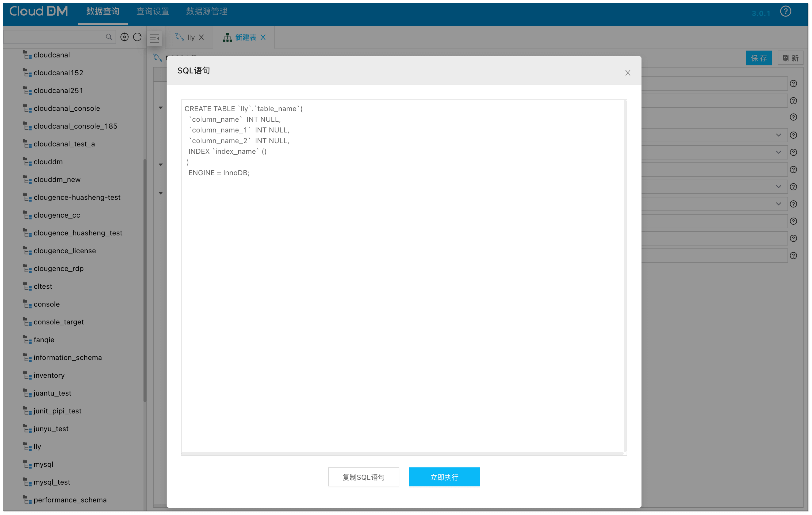Open the first dropdown chevron in the right panel
Screen dimensions: 812x515
point(779,135)
